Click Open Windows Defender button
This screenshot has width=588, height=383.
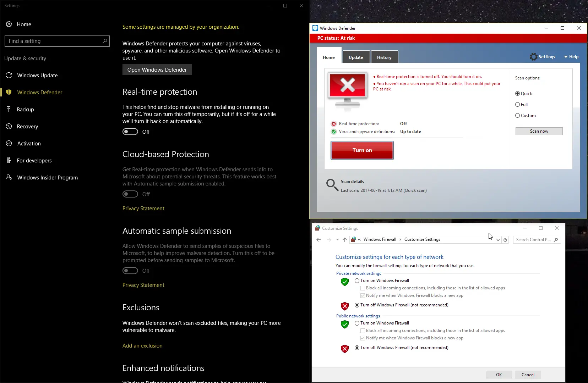[x=157, y=70]
